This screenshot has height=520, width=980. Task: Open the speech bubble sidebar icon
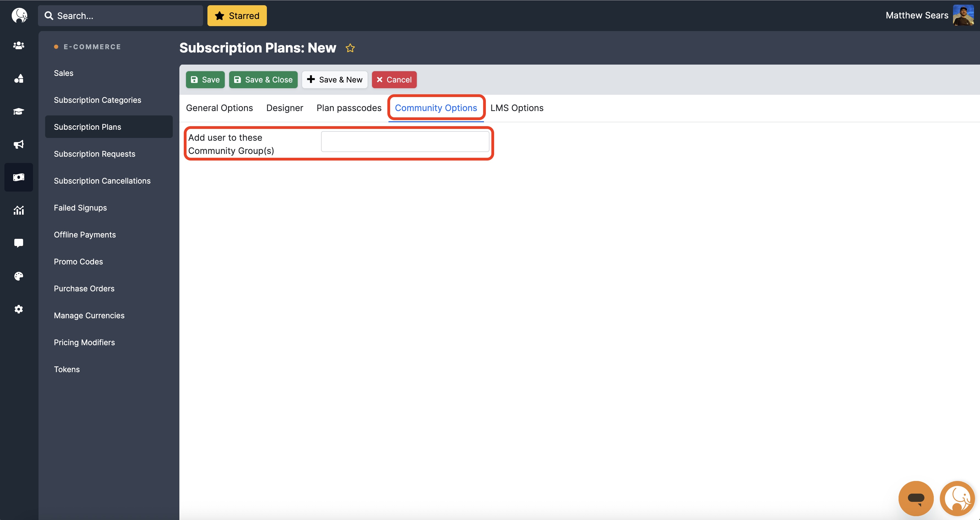[x=19, y=243]
